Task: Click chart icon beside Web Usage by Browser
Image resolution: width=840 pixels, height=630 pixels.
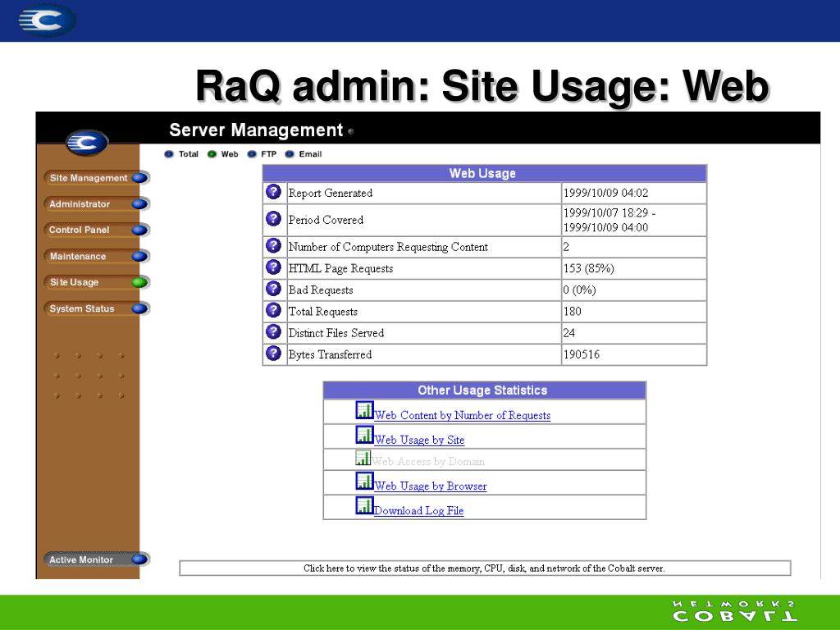Action: (364, 481)
